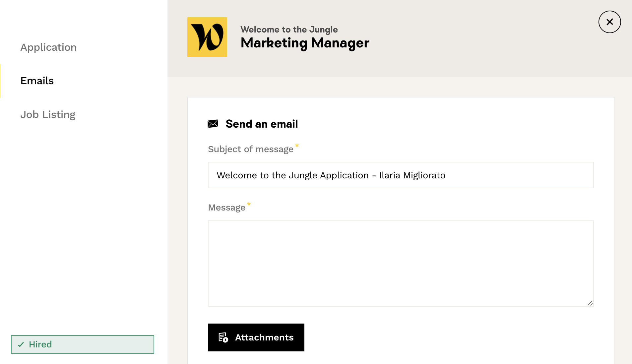Click the Subject of message label

coord(250,149)
